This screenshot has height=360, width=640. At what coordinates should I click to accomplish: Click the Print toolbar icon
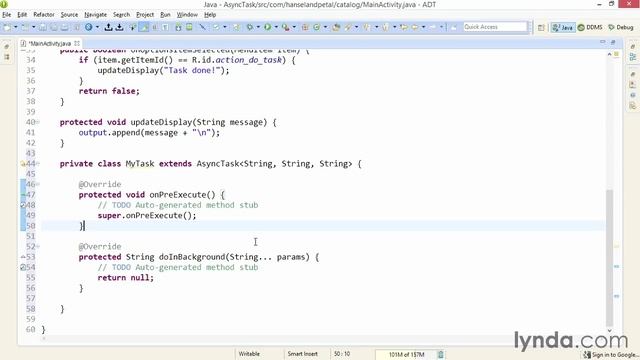tap(64, 27)
